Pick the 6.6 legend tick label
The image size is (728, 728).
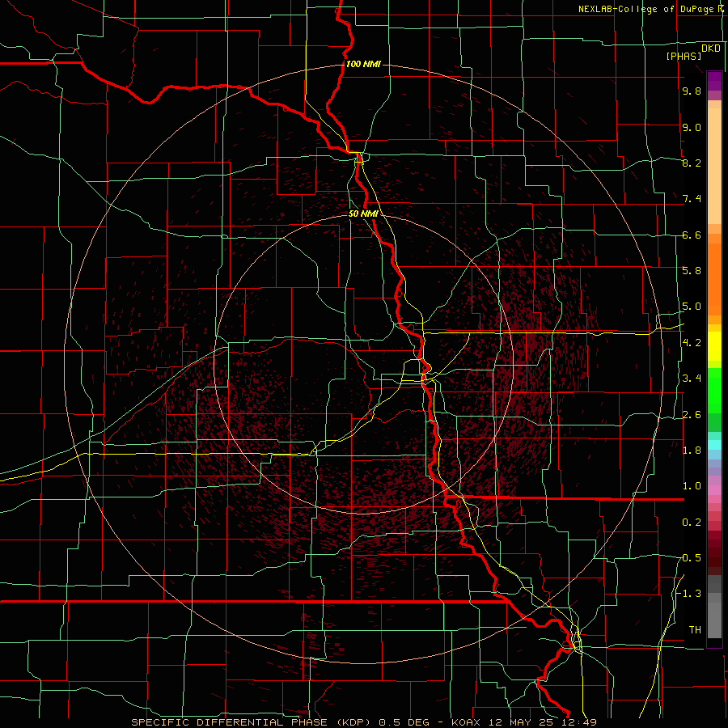tap(692, 235)
